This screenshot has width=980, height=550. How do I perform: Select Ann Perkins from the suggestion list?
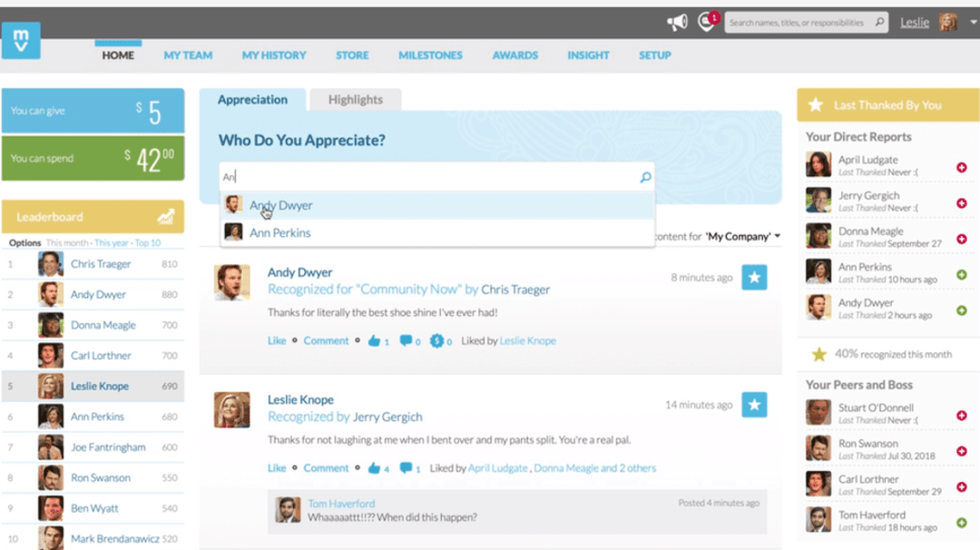279,233
